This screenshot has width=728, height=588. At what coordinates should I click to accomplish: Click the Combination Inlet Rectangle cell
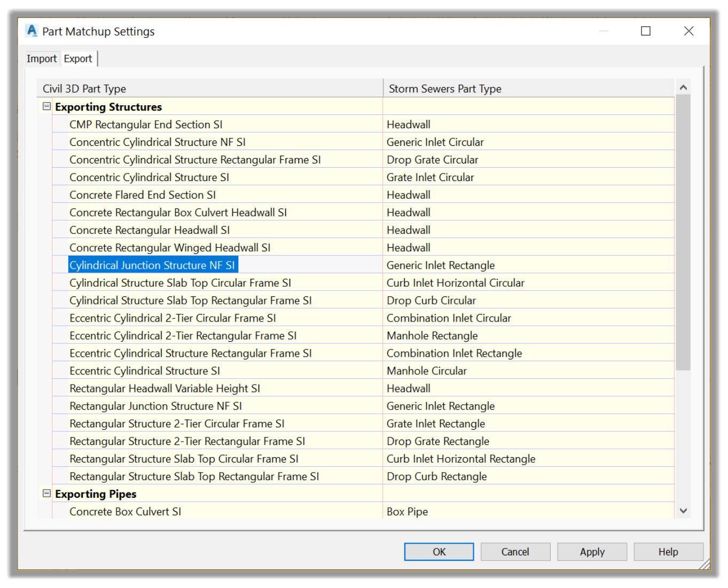529,354
